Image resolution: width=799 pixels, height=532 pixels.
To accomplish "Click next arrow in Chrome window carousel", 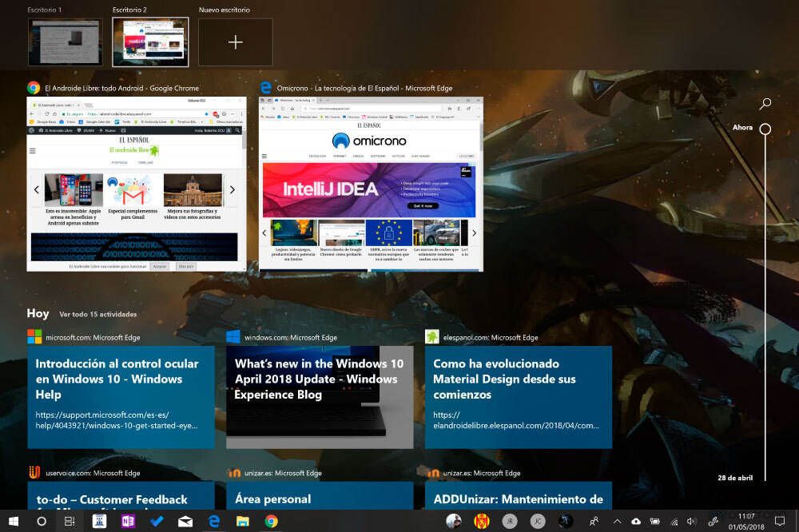I will (x=233, y=189).
